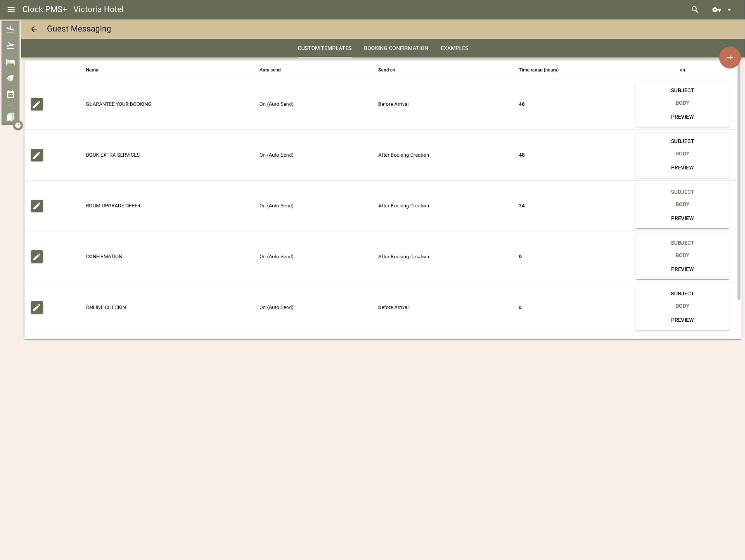Open the help question mark bubble
The height and width of the screenshot is (560, 745).
(18, 125)
